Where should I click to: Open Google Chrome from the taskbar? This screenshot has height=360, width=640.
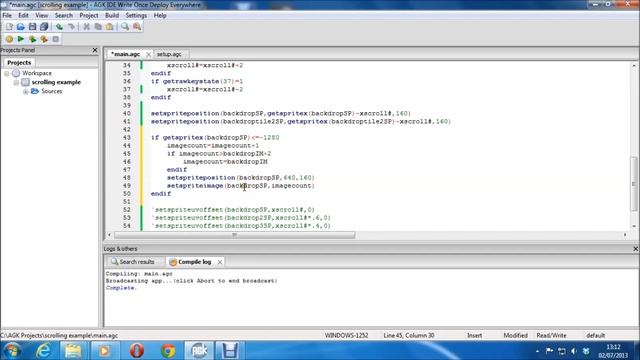[x=168, y=351]
